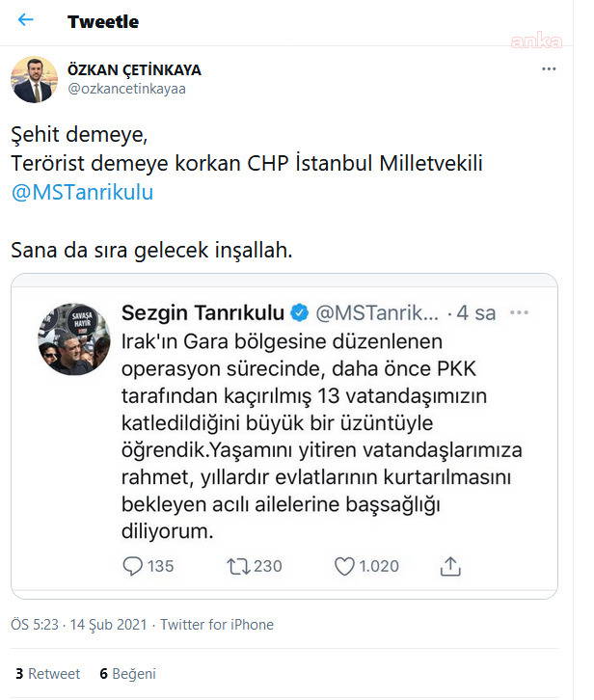This screenshot has height=700, width=594.
Task: Click the Sezgin Tanrıkulu name in quote
Action: pos(202,312)
